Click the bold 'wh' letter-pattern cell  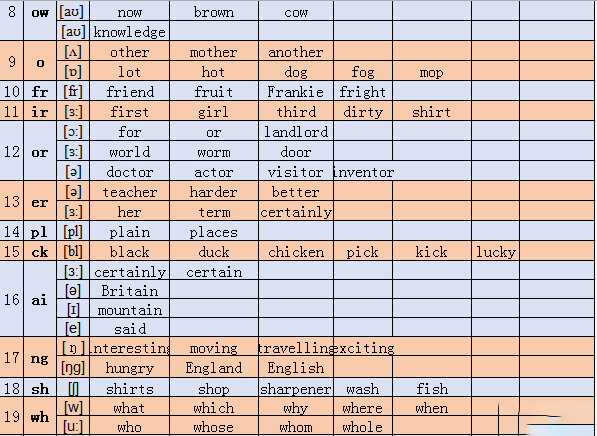tap(40, 416)
